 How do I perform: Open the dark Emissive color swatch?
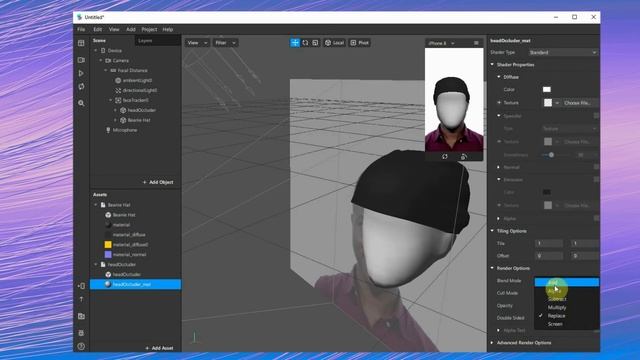click(547, 192)
